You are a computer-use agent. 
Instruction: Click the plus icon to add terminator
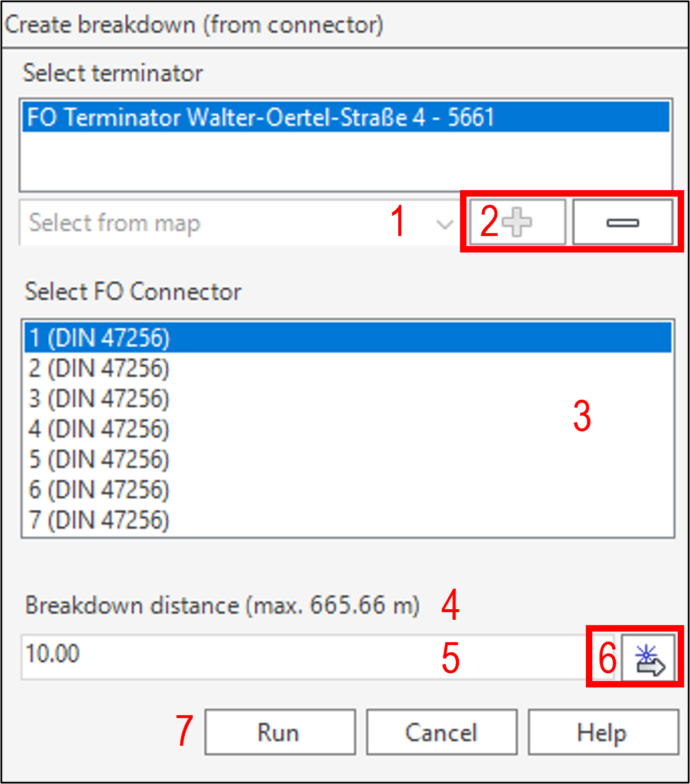[517, 222]
